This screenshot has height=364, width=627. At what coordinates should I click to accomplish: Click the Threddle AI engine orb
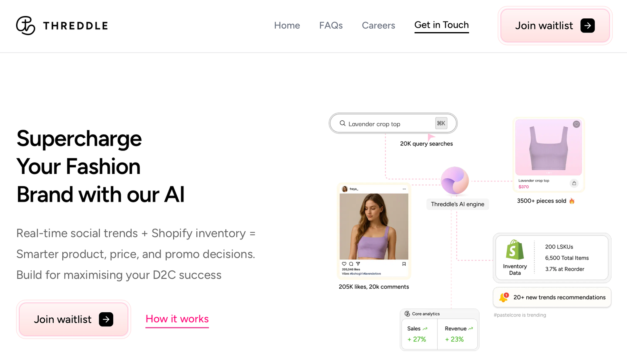point(455,181)
